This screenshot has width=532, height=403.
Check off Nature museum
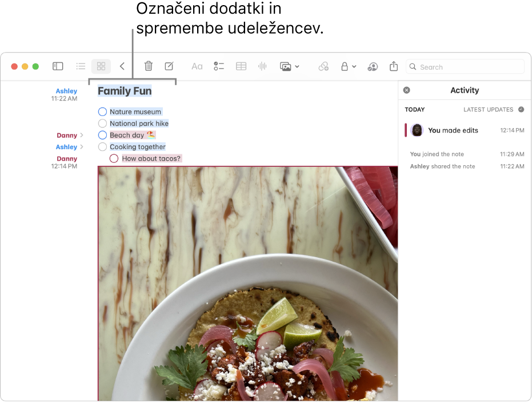click(x=102, y=111)
